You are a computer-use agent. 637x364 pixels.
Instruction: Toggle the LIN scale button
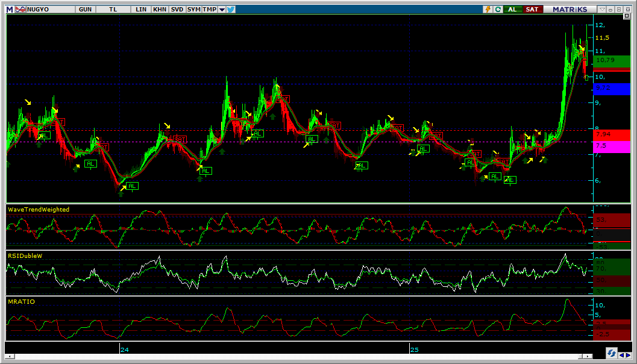tap(141, 10)
